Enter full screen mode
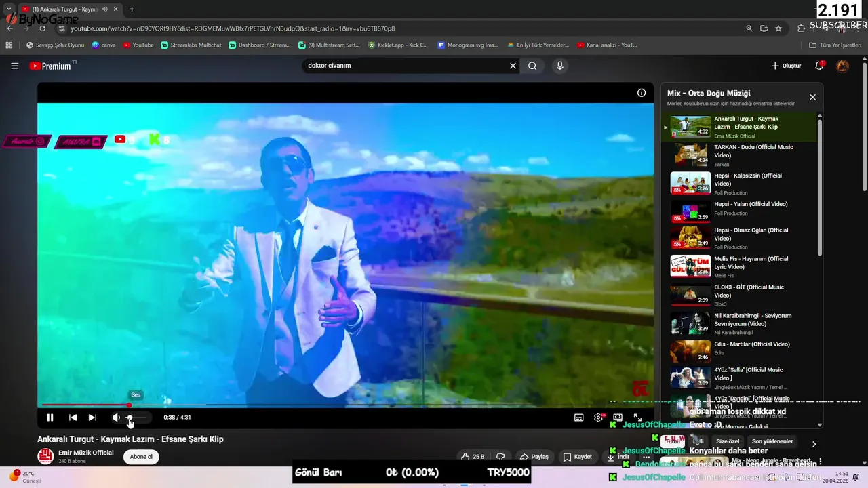 (x=637, y=418)
